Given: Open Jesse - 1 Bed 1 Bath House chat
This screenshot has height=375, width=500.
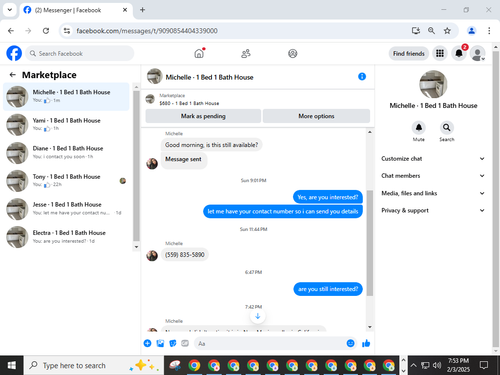Looking at the screenshot, I should click(66, 209).
